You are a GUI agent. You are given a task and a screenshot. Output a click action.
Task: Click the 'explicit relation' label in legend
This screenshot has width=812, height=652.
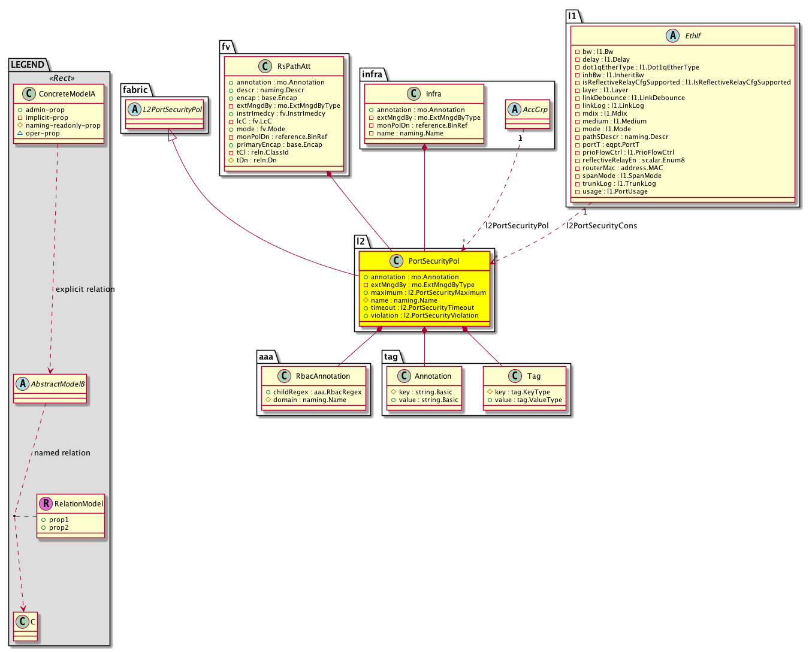point(85,289)
